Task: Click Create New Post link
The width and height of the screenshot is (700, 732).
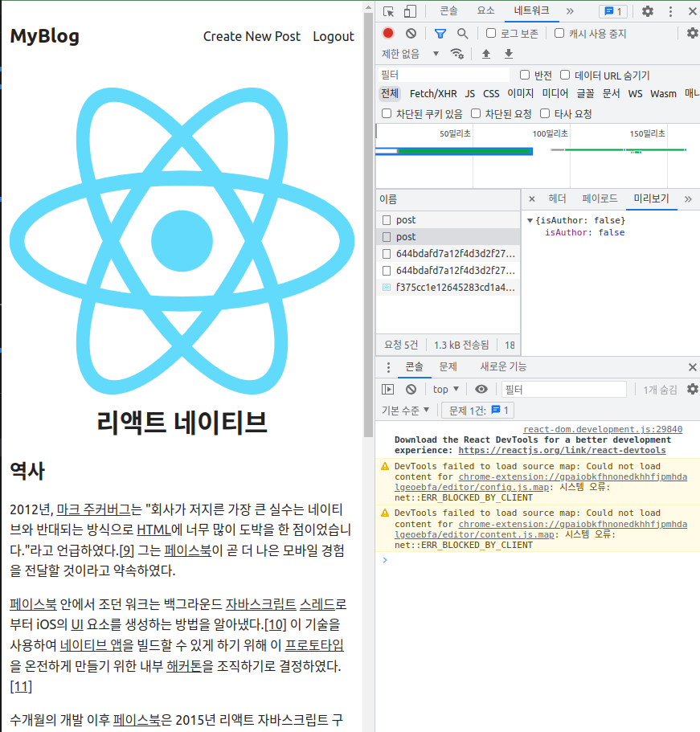Action: tap(252, 36)
